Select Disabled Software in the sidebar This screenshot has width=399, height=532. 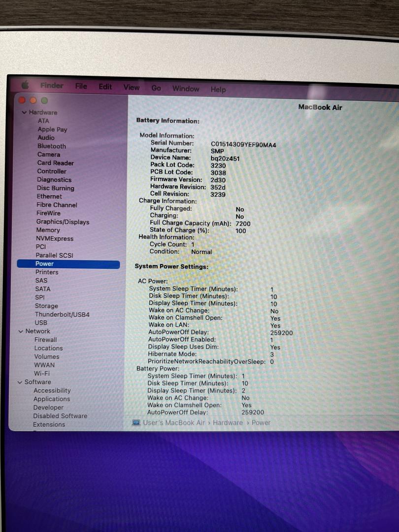pos(60,416)
